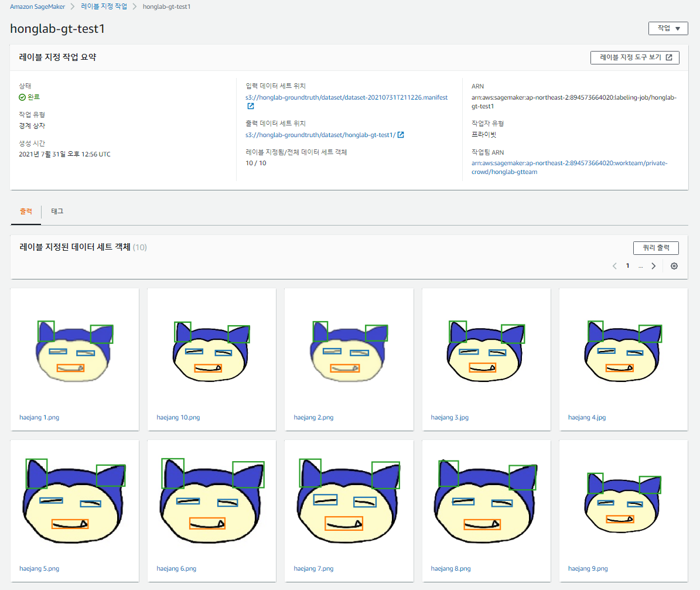Switch to the 태그 tab
Image resolution: width=700 pixels, height=590 pixels.
click(57, 212)
